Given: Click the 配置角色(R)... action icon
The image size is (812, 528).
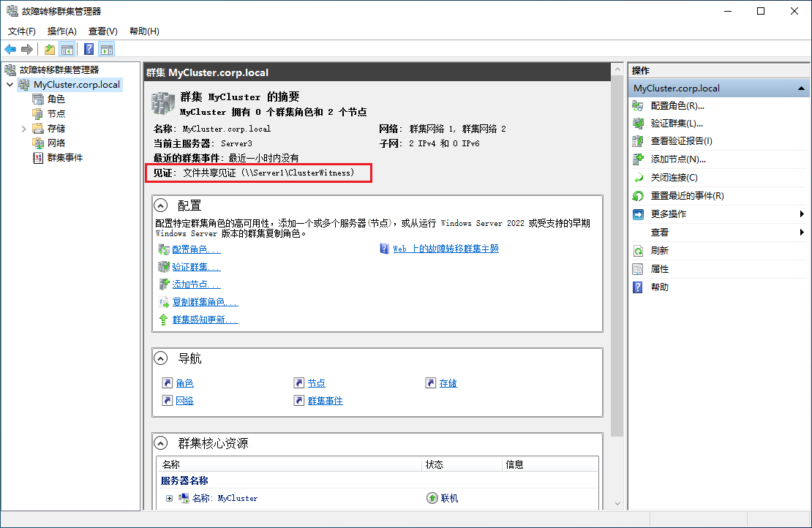Looking at the screenshot, I should (x=638, y=105).
